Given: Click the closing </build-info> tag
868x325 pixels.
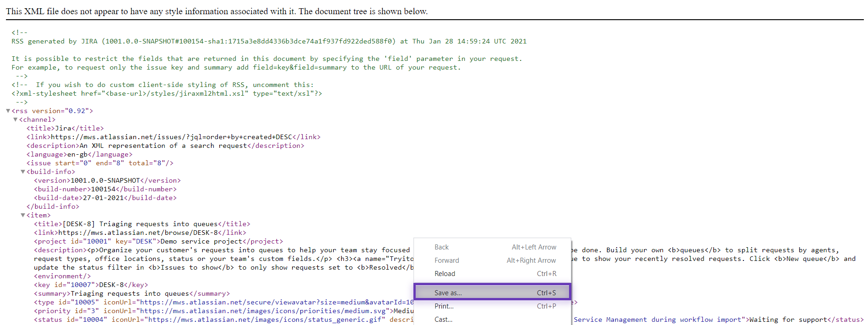Looking at the screenshot, I should [53, 206].
